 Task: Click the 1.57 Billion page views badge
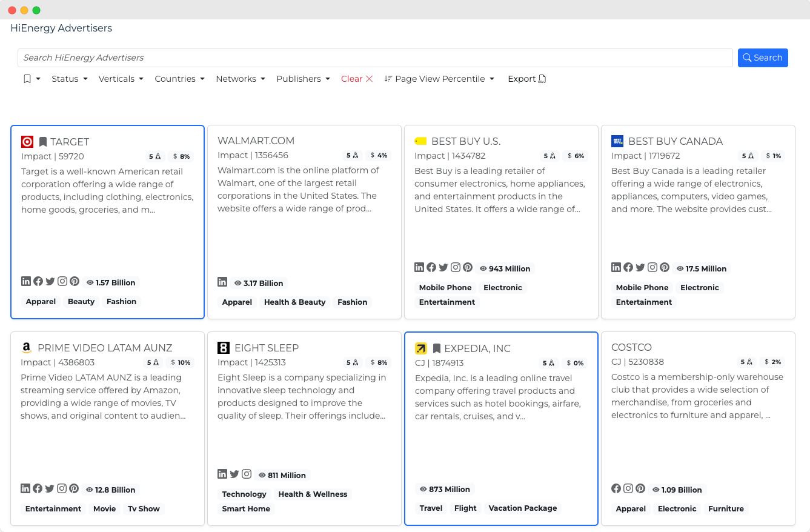click(x=111, y=282)
